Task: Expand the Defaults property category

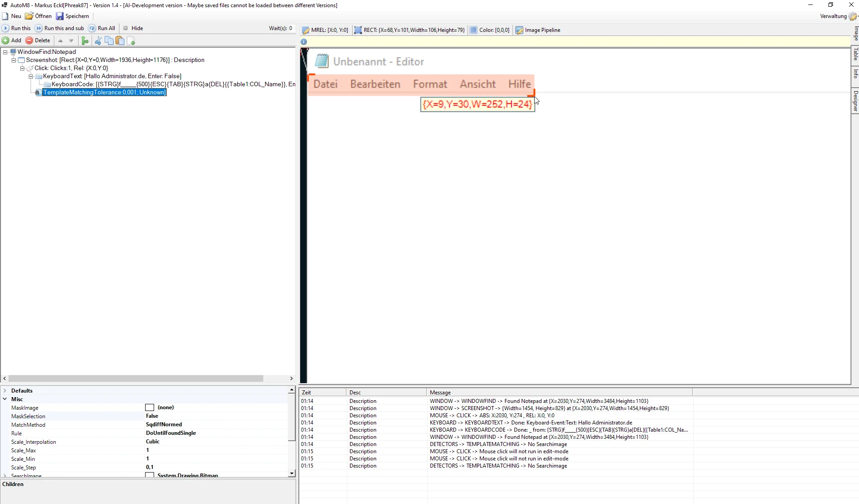Action: click(x=5, y=391)
